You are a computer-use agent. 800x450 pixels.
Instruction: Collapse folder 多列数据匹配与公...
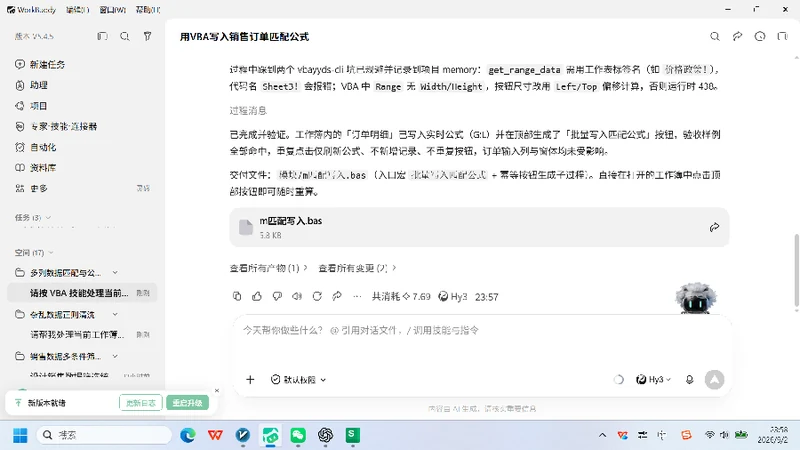(115, 273)
